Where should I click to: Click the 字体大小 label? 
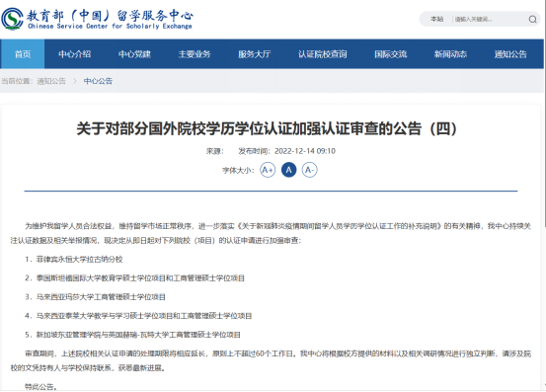coord(239,170)
